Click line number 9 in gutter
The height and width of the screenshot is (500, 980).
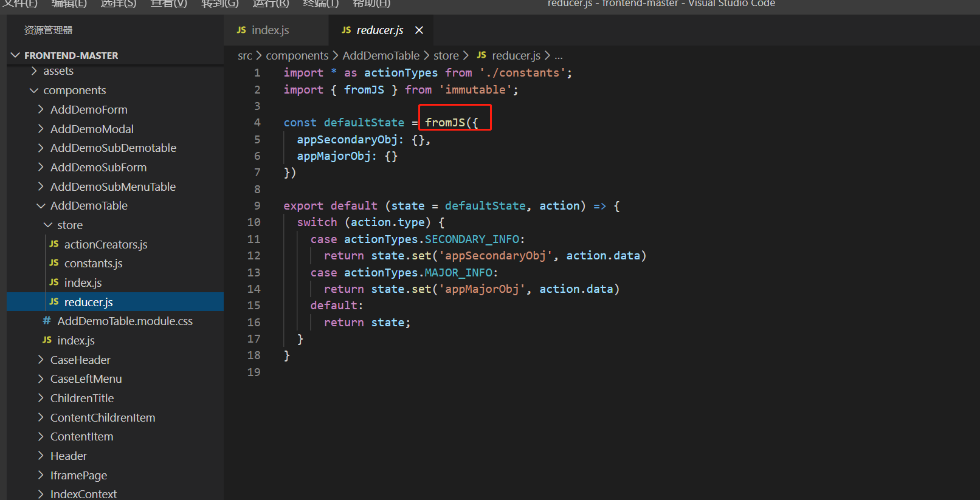coord(257,206)
